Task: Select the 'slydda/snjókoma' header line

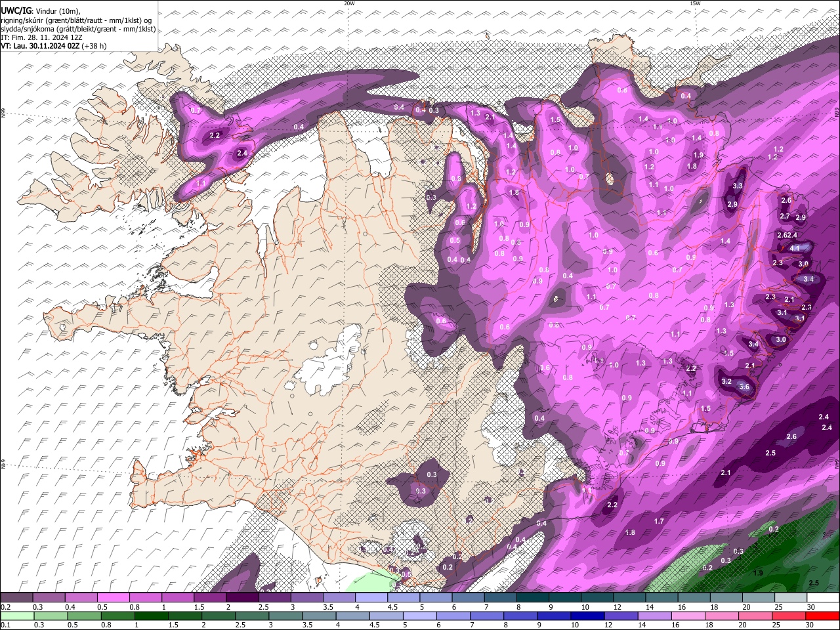Action: click(78, 29)
